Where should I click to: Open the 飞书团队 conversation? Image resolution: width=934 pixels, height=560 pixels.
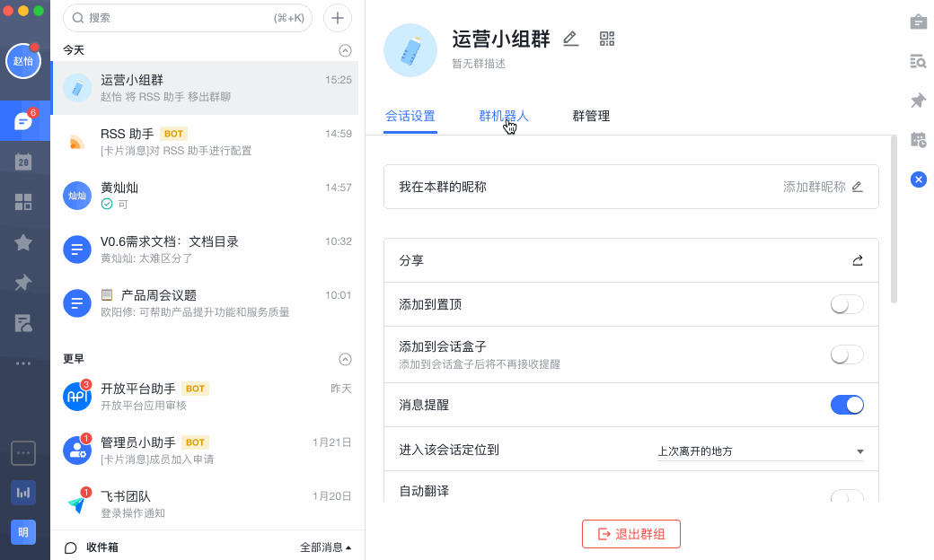206,504
